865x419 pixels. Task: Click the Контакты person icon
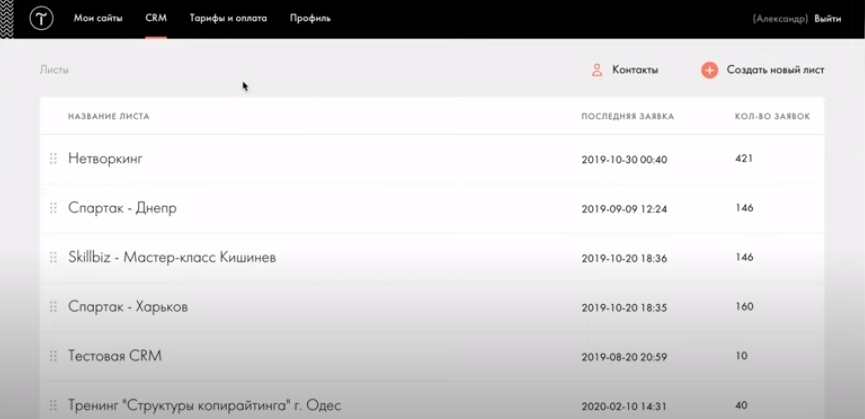(x=597, y=70)
